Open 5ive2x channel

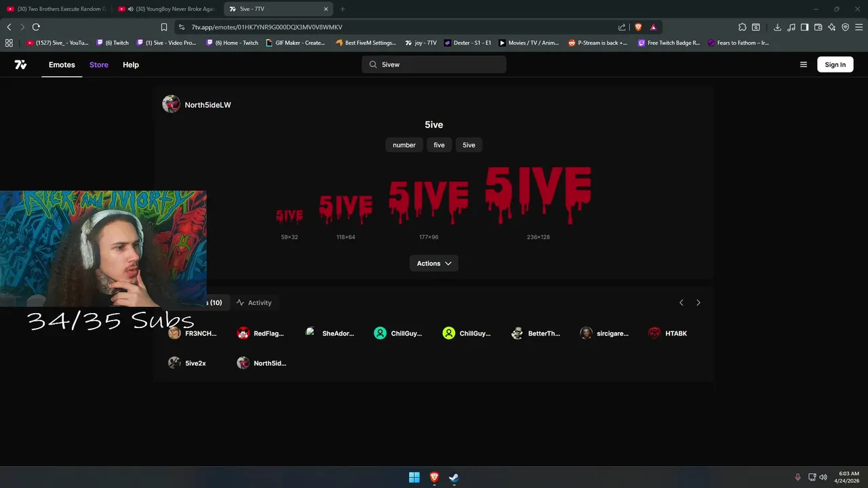187,363
